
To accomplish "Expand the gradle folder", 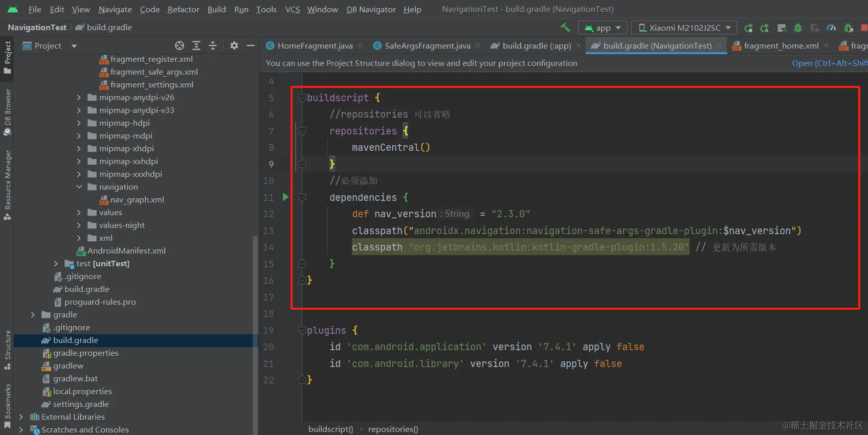I will [33, 314].
